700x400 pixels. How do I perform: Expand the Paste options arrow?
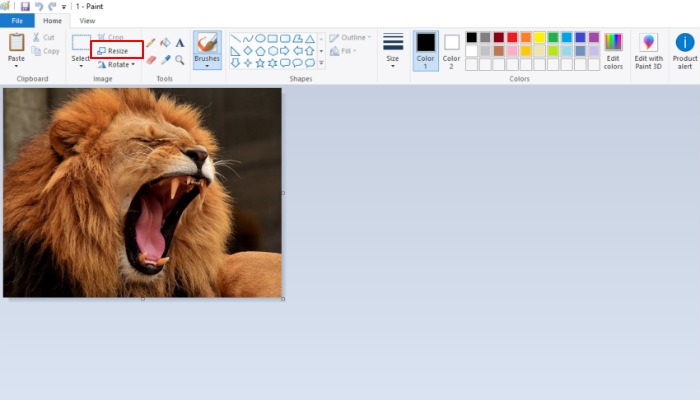[x=17, y=66]
